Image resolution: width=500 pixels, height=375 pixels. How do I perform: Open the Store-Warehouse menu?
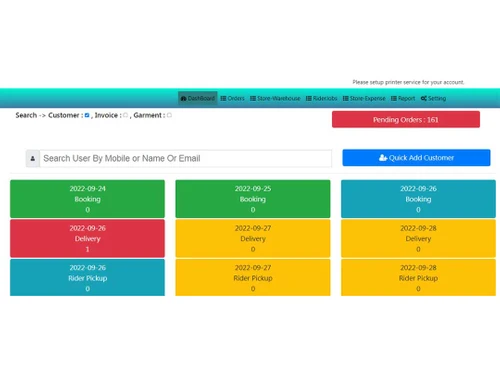(275, 98)
